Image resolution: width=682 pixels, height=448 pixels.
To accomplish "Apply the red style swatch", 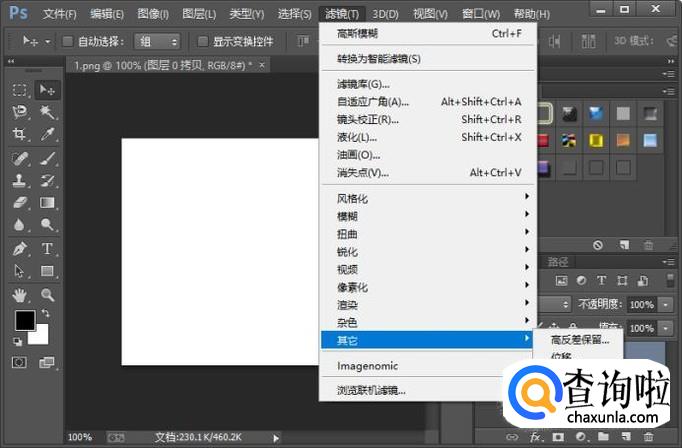I will pos(543,140).
